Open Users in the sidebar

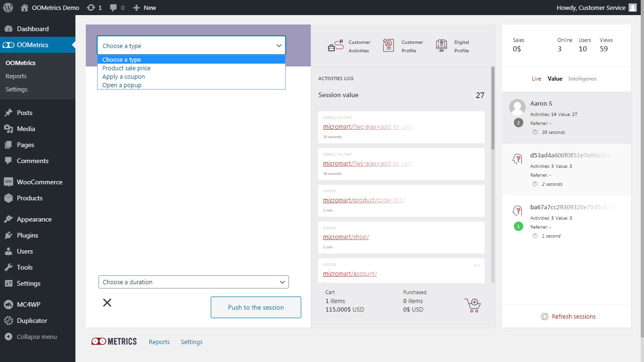point(38,251)
